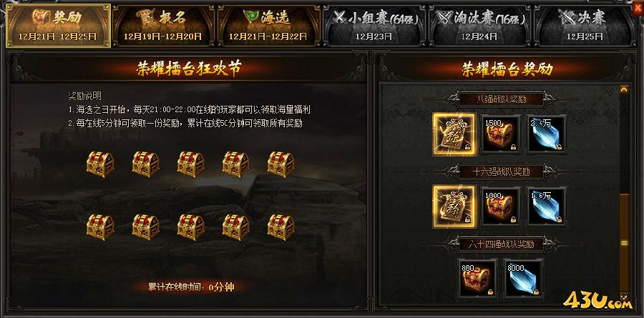Select the sixteen-team title badge reward
The image size is (644, 318).
(454, 207)
